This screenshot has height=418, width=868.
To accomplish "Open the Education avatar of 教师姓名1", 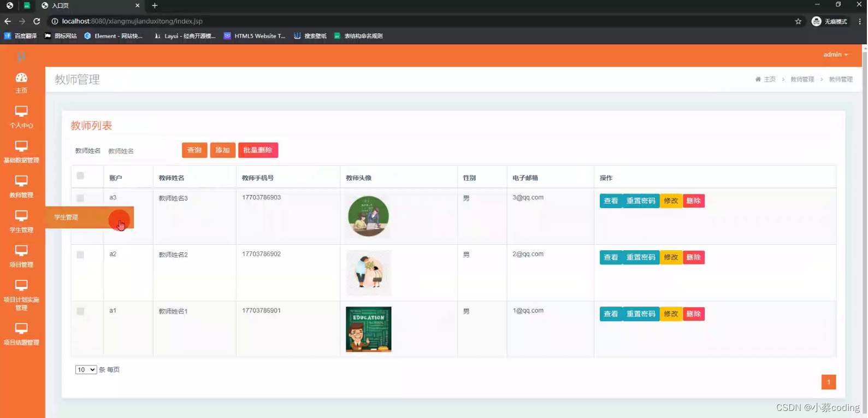I will click(368, 329).
